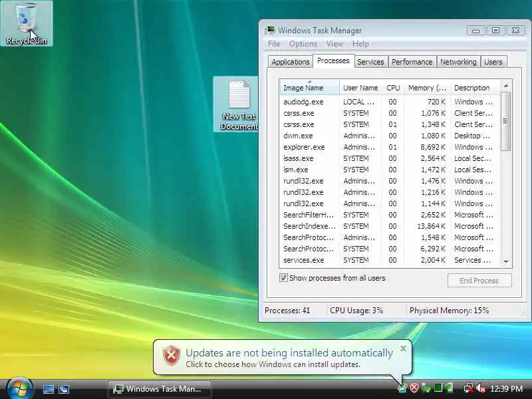532x399 pixels.
Task: Click the End Process button
Action: coord(479,281)
